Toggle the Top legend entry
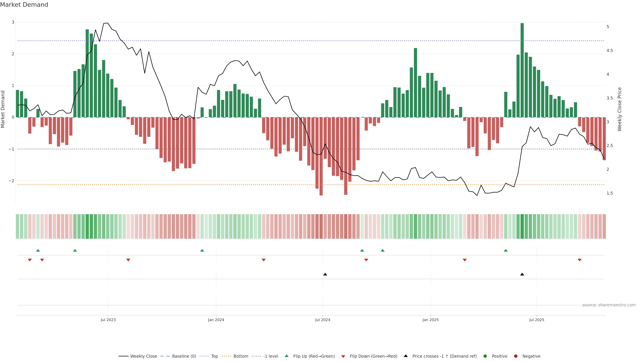The height and width of the screenshot is (362, 644). tap(214, 356)
